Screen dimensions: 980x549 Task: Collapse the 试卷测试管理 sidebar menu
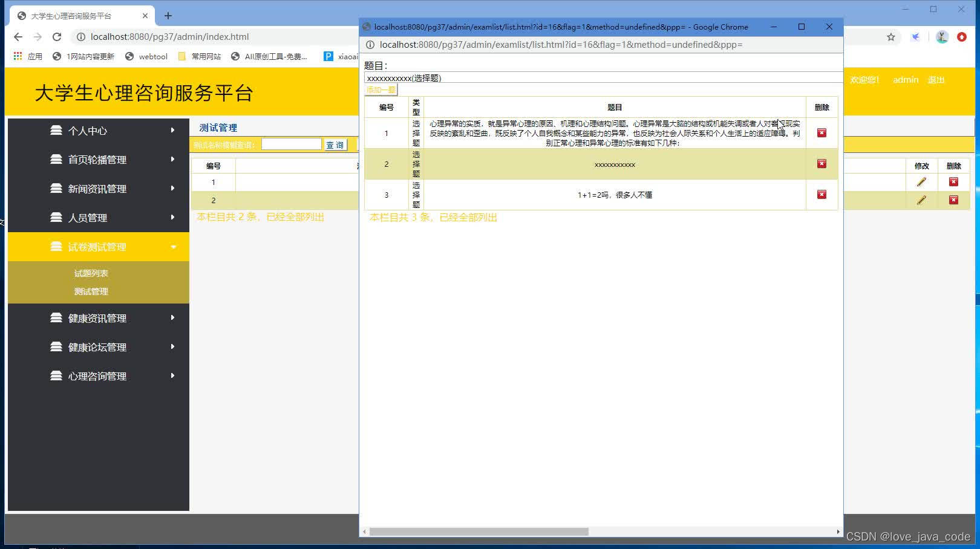pyautogui.click(x=99, y=247)
